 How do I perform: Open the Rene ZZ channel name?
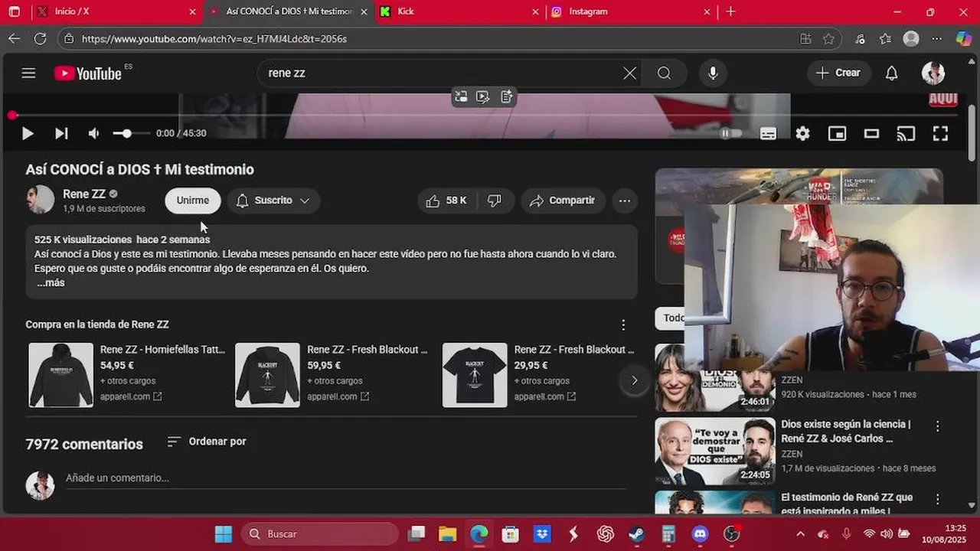pos(84,194)
